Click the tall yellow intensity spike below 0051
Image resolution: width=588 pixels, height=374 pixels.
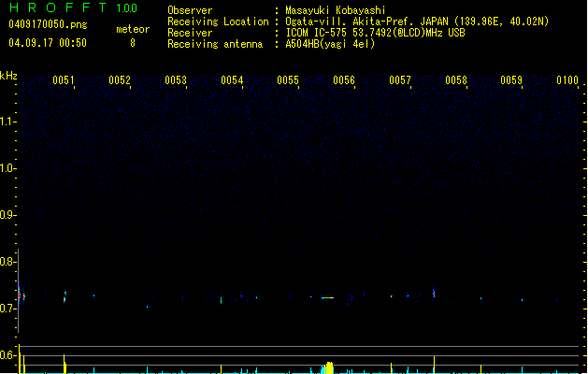[x=65, y=364]
